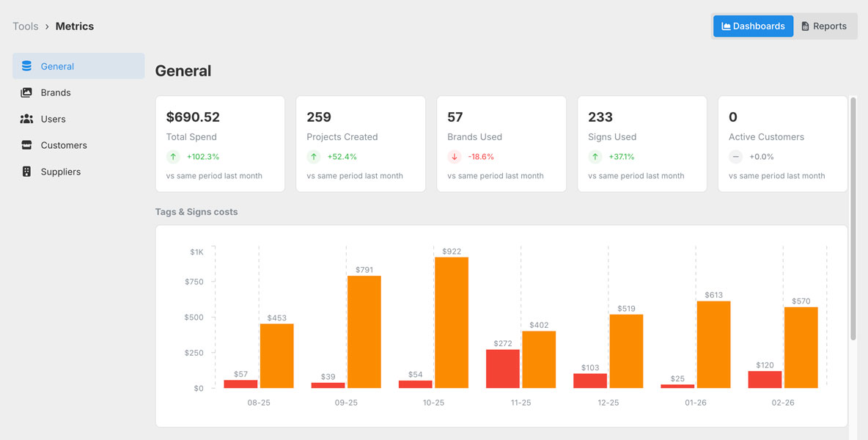
Task: Select the General sidebar icon
Action: [x=27, y=65]
